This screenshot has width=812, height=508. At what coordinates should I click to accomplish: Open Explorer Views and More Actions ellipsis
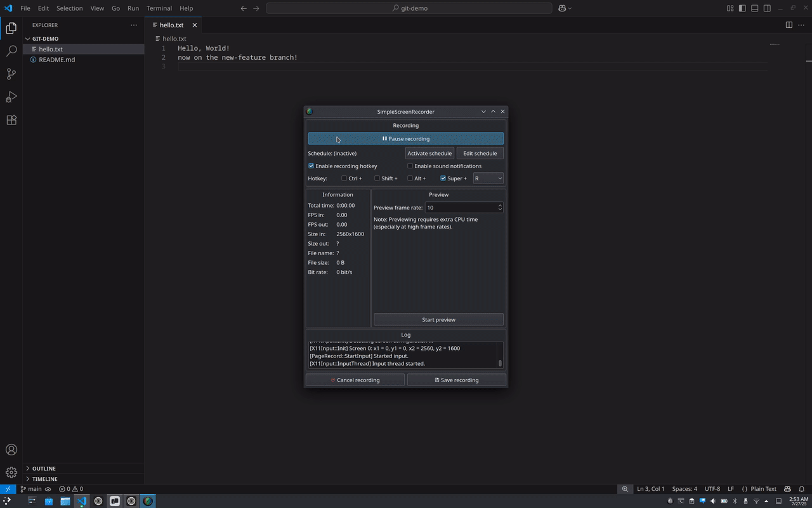coord(133,25)
